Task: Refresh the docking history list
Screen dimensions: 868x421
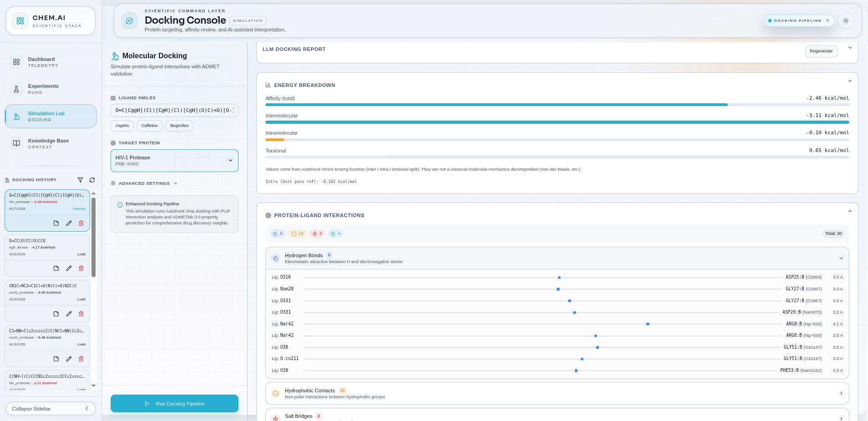Action: click(92, 180)
